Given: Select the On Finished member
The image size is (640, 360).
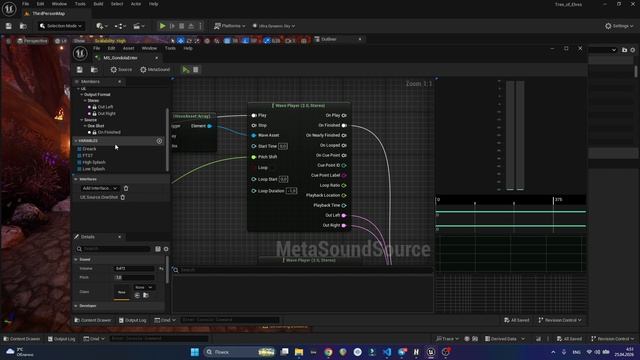Looking at the screenshot, I should 109,132.
